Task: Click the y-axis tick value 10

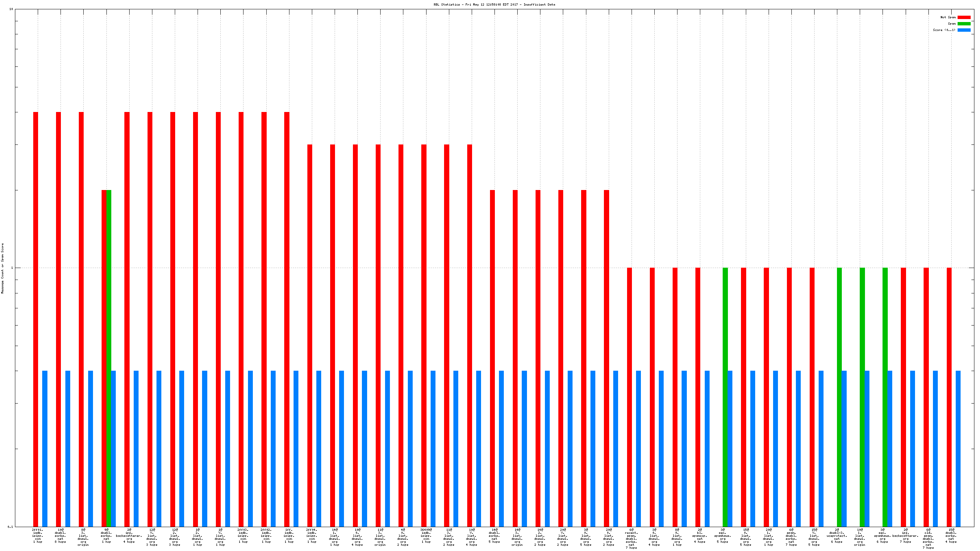Action: coord(11,9)
